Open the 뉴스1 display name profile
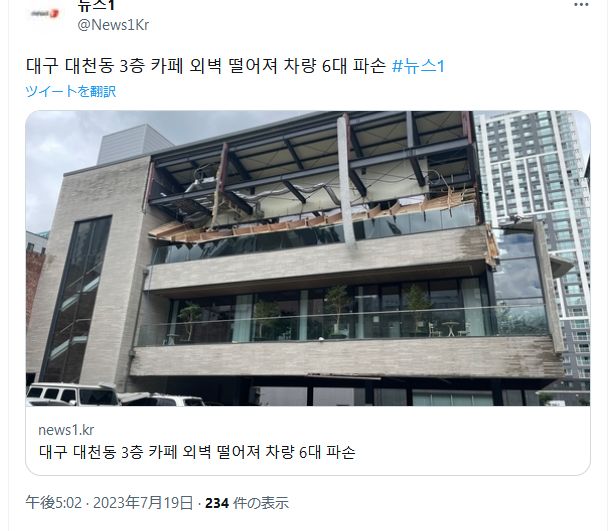This screenshot has height=531, width=613. click(95, 5)
